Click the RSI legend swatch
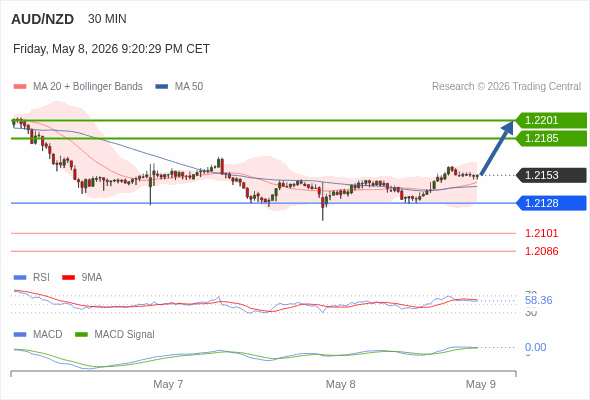 coord(20,278)
